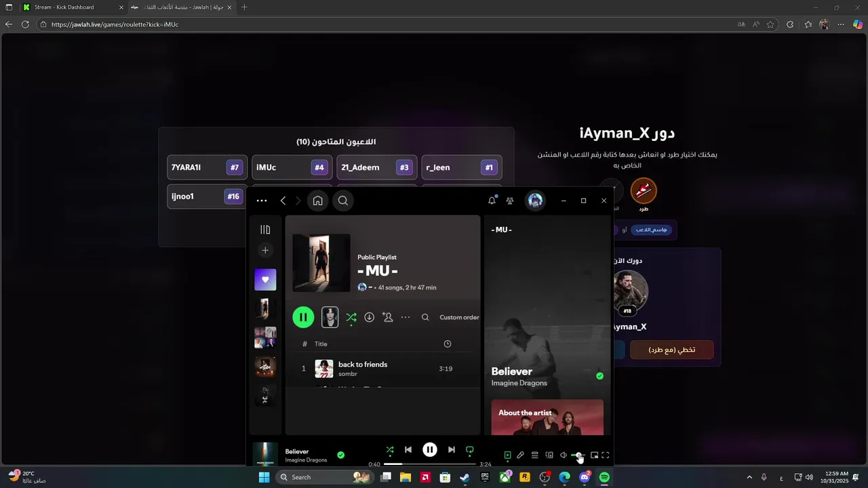The height and width of the screenshot is (488, 868).
Task: Add this page to favorites star
Action: (x=770, y=24)
